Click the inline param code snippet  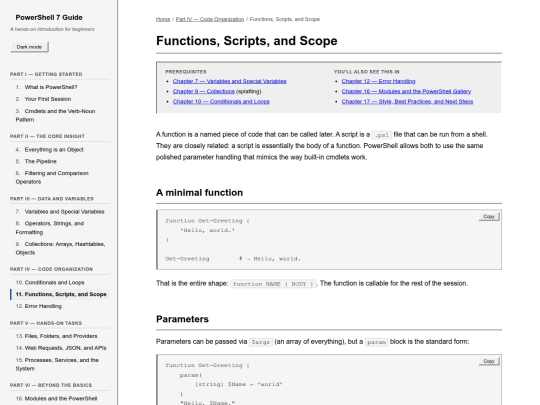tap(376, 342)
